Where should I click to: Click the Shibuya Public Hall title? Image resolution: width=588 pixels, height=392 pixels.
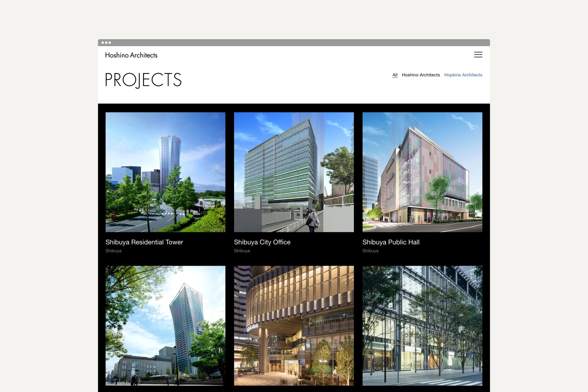coord(391,242)
